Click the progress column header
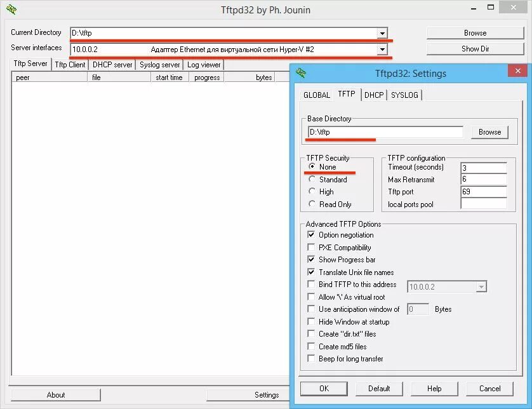 coord(206,77)
